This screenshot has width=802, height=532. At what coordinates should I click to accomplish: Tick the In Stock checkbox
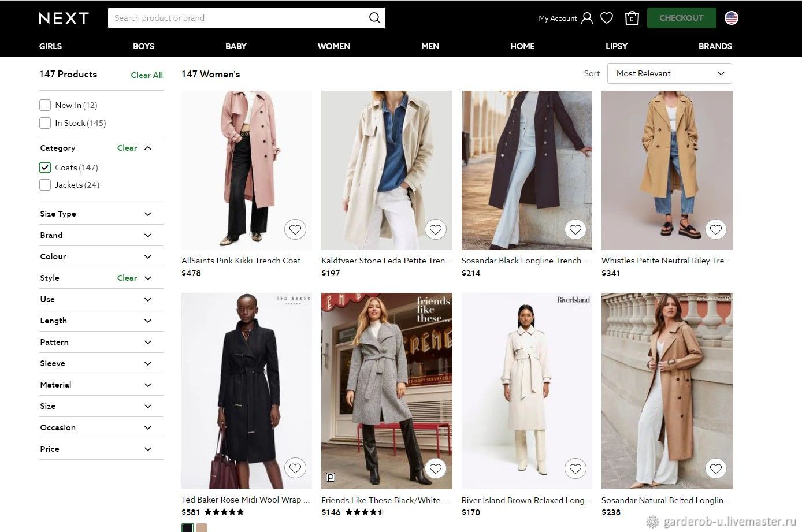coord(45,123)
